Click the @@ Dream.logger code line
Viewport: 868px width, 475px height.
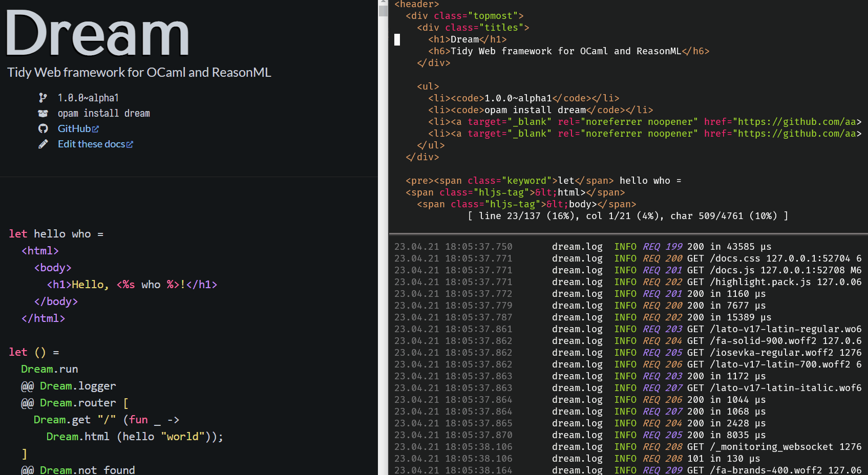(69, 386)
